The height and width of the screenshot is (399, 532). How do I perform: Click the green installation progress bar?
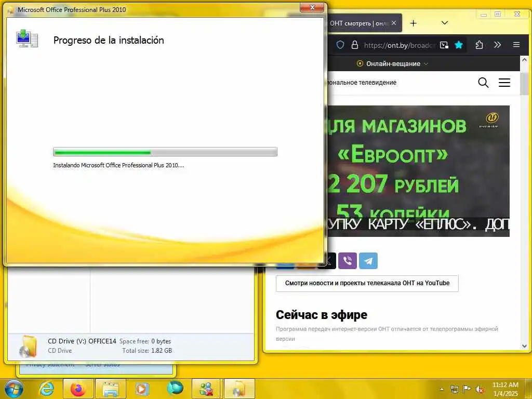click(165, 152)
